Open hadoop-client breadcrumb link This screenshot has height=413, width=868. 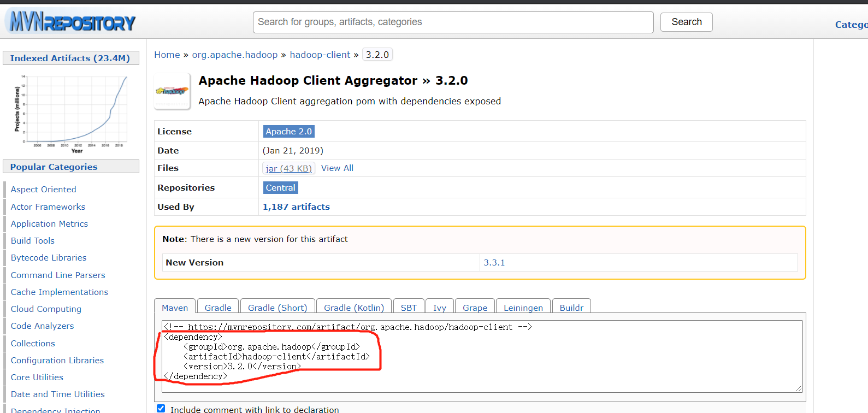pyautogui.click(x=320, y=55)
